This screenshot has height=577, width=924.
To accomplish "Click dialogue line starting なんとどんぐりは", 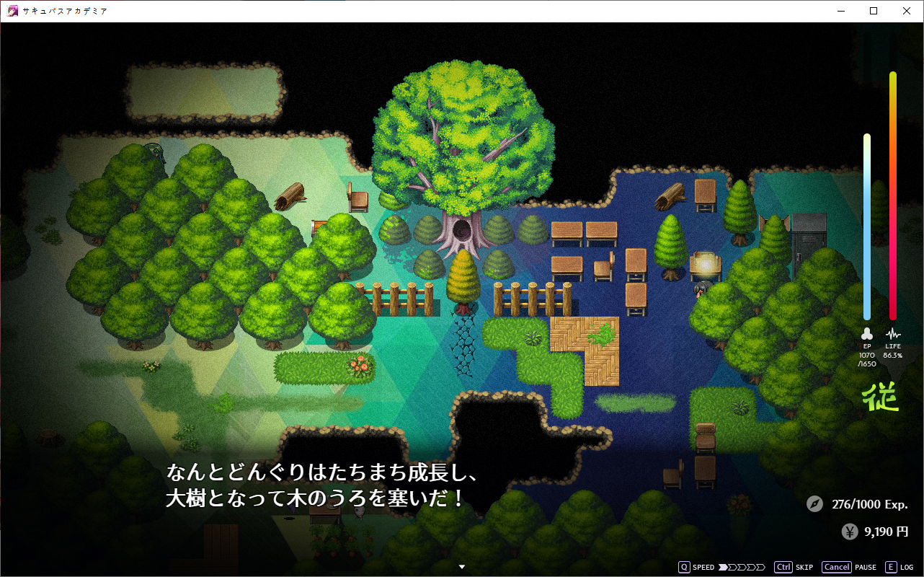I will point(321,473).
